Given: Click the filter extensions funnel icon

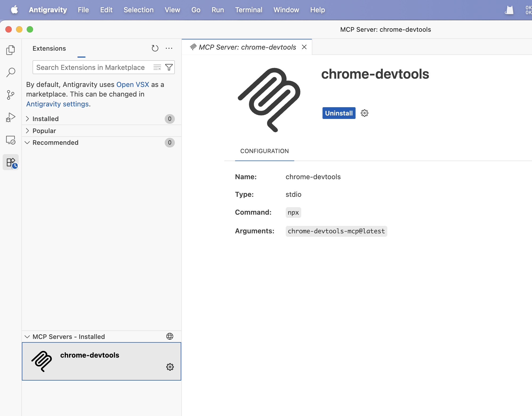Looking at the screenshot, I should [x=169, y=67].
